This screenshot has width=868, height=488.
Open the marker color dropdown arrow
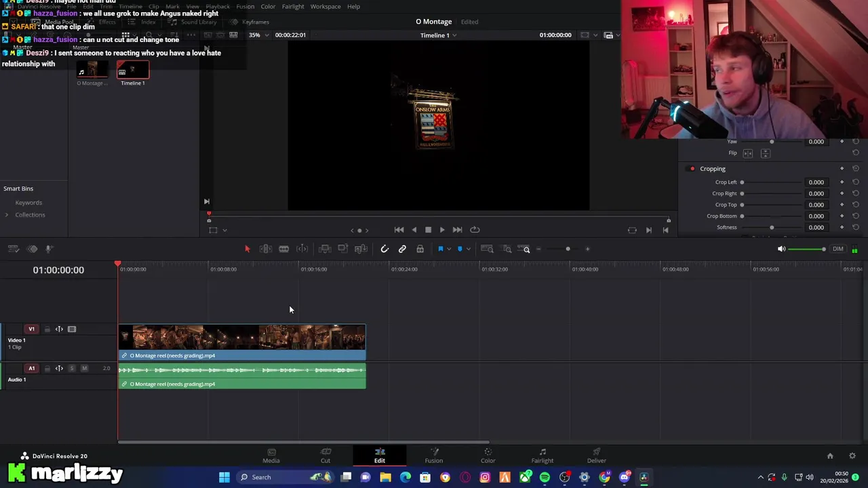coord(468,249)
